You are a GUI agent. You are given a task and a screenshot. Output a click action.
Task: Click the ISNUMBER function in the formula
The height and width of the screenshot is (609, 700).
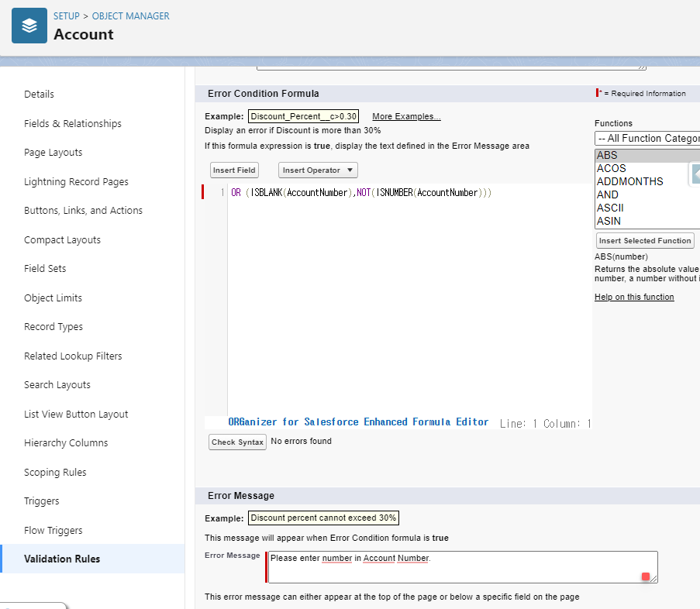point(395,193)
